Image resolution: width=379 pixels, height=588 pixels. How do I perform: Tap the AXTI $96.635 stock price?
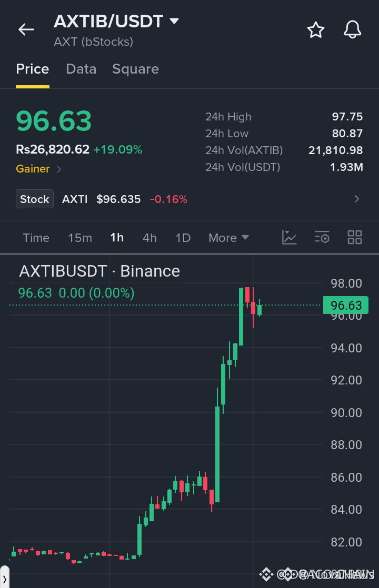(101, 199)
